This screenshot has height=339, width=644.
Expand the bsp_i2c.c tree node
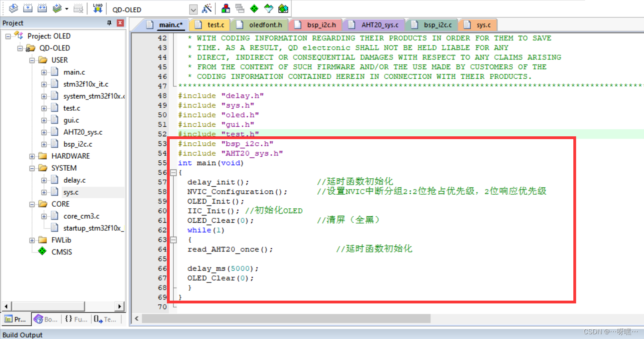click(44, 144)
